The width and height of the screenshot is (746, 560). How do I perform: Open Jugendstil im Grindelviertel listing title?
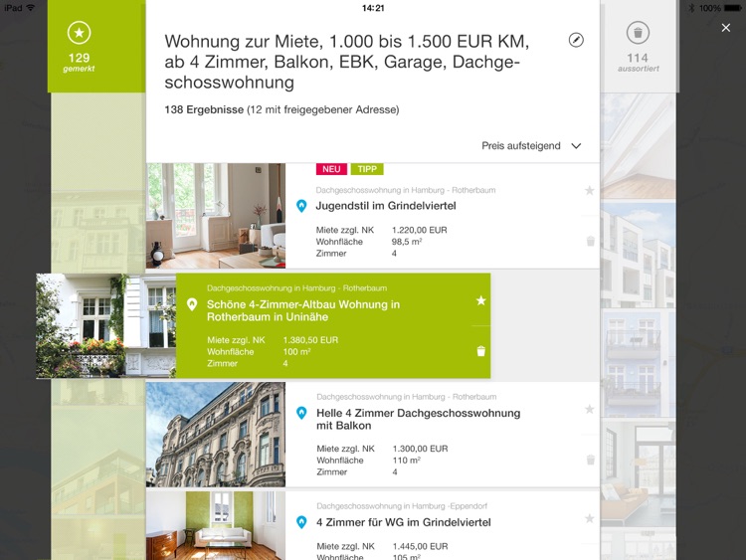[386, 206]
